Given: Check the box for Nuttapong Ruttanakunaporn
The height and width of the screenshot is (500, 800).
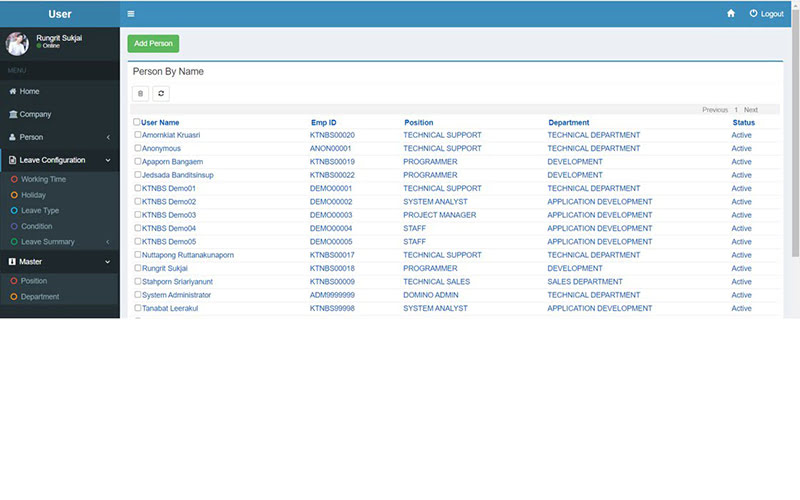Looking at the screenshot, I should tap(138, 255).
